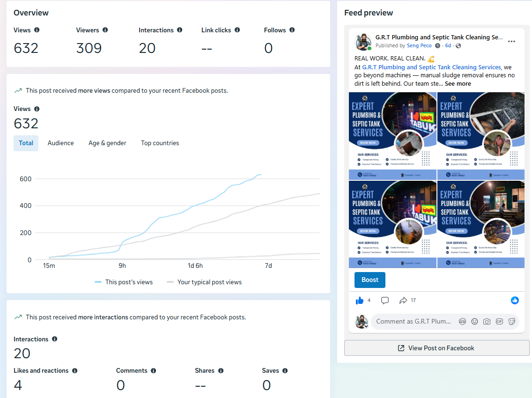Viewport: 532px width, 398px height.
Task: Click the info icon beside Interactions in Overview
Action: (x=179, y=30)
